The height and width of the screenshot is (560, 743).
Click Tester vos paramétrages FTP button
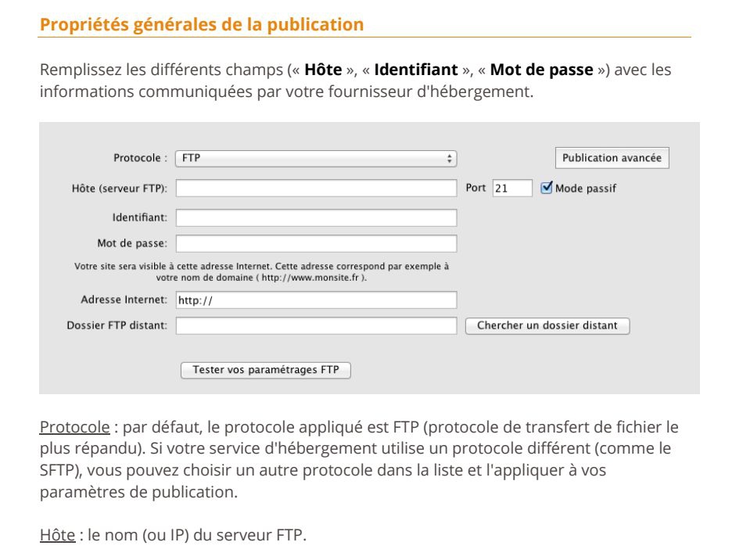click(x=266, y=370)
